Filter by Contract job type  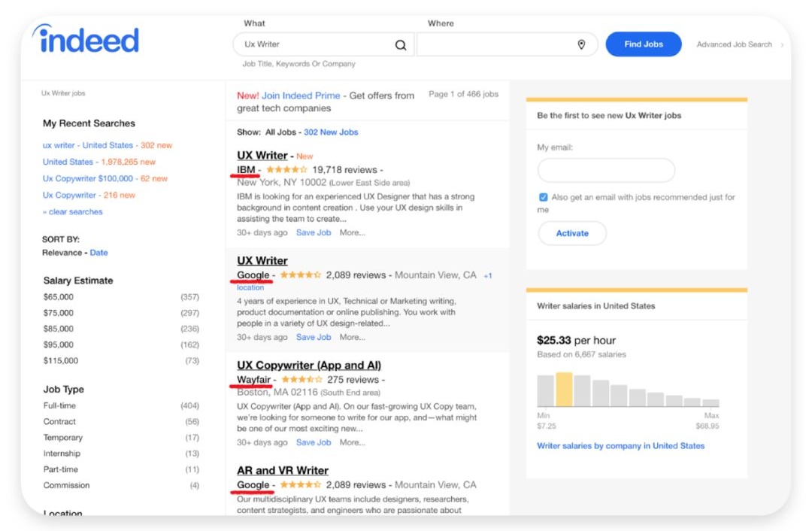tap(59, 422)
